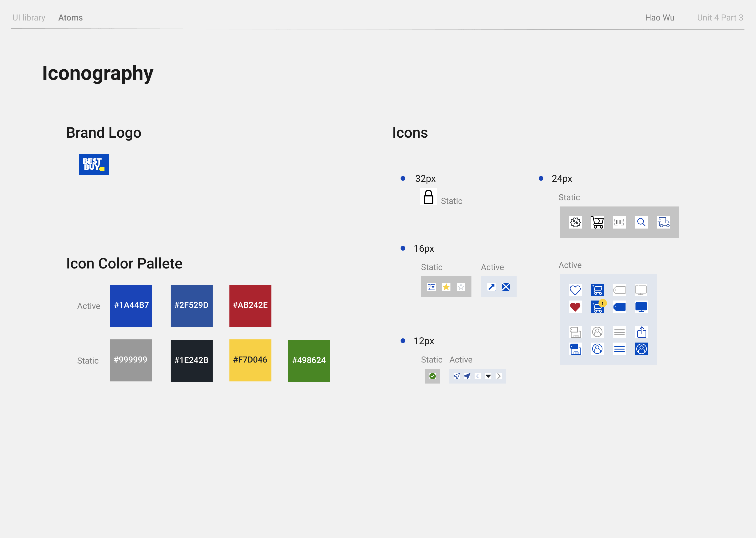The width and height of the screenshot is (756, 538).
Task: Click the black down caret arrow
Action: coord(488,376)
